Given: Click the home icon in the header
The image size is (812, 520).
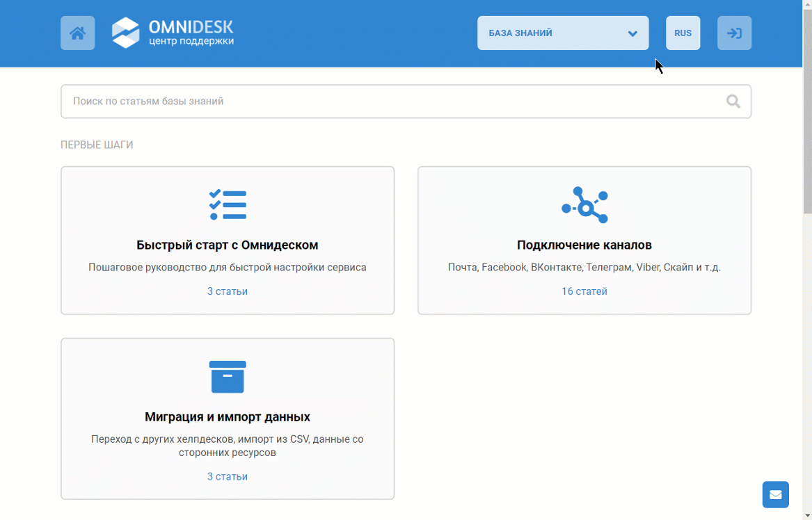Looking at the screenshot, I should (77, 33).
